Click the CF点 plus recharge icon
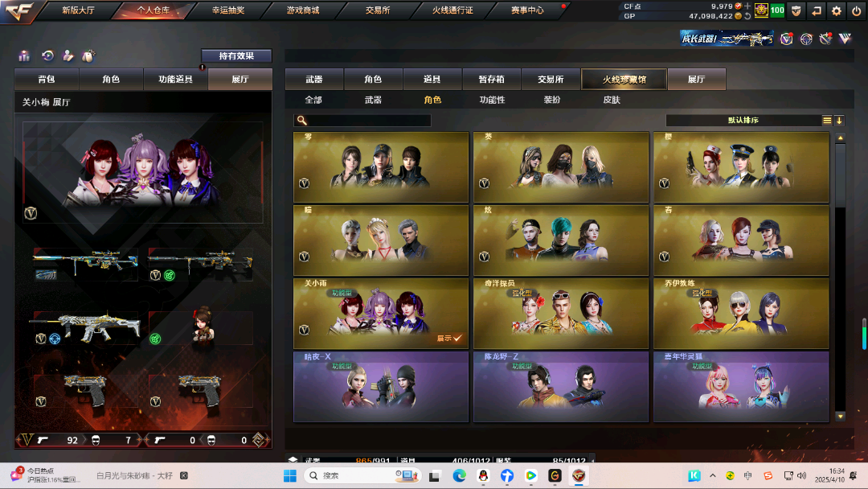This screenshot has height=489, width=868. (747, 6)
